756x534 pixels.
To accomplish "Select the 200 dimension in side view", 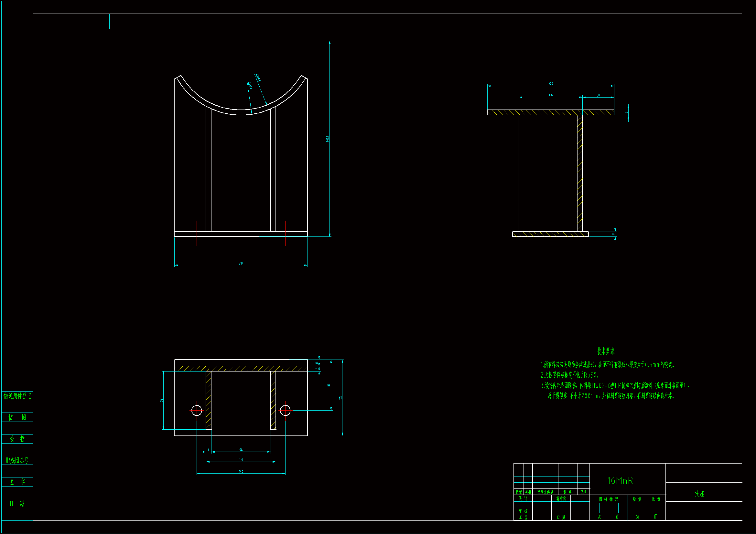I will point(551,84).
